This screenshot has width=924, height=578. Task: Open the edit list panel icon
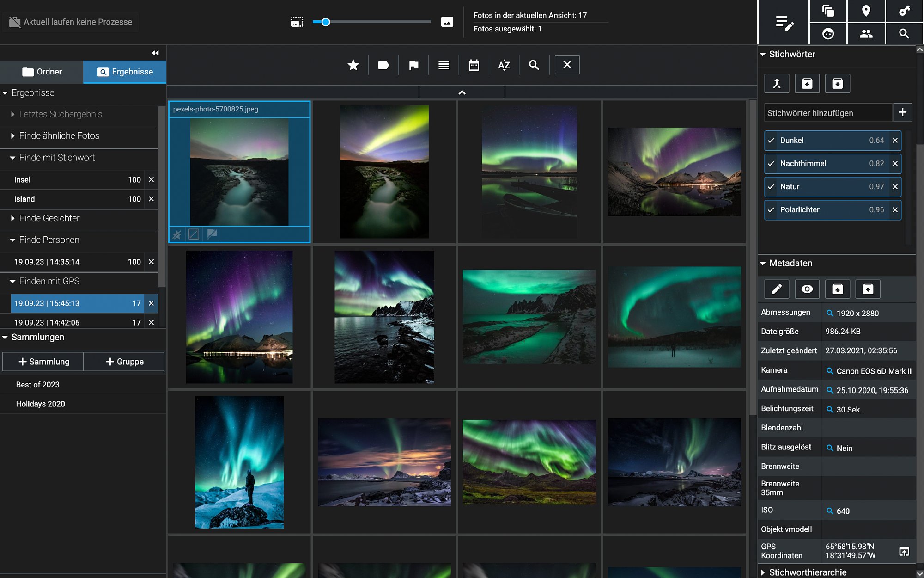click(784, 23)
